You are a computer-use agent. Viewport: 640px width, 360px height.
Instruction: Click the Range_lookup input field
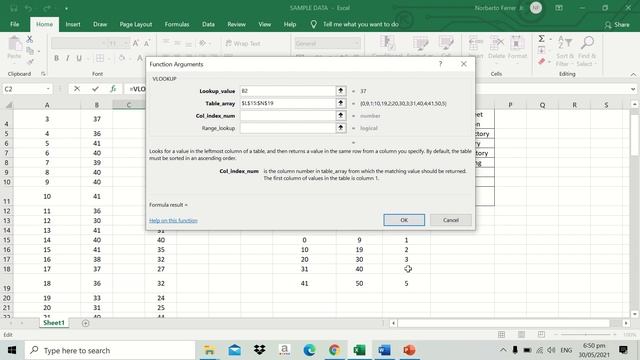point(287,128)
